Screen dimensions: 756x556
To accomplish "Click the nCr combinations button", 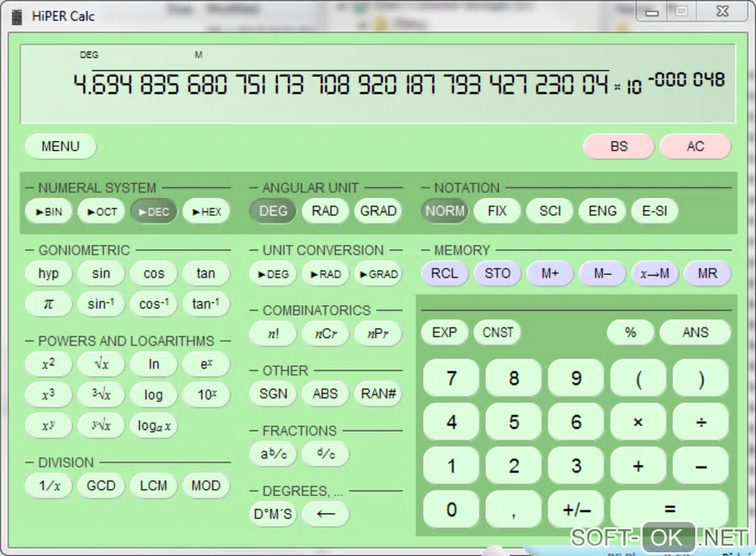I will point(325,334).
